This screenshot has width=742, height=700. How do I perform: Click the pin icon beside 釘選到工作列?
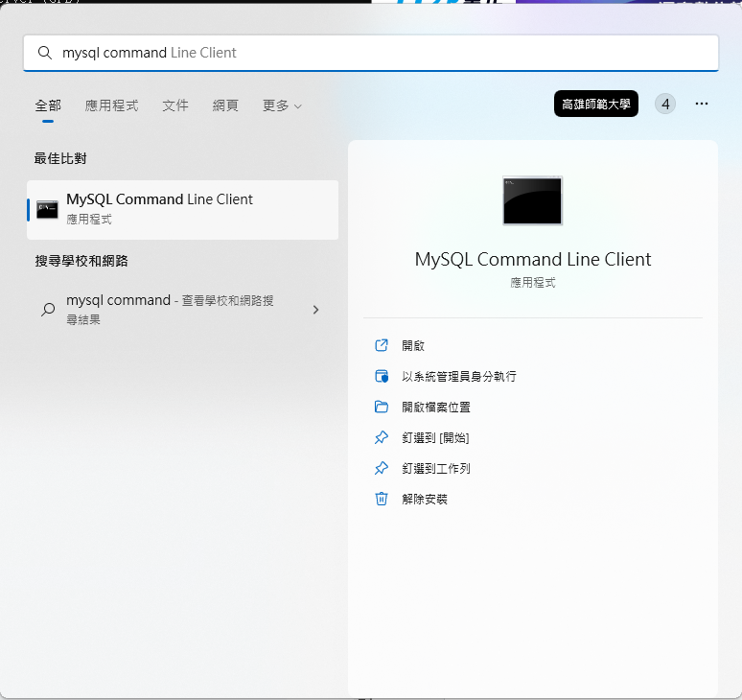point(382,469)
